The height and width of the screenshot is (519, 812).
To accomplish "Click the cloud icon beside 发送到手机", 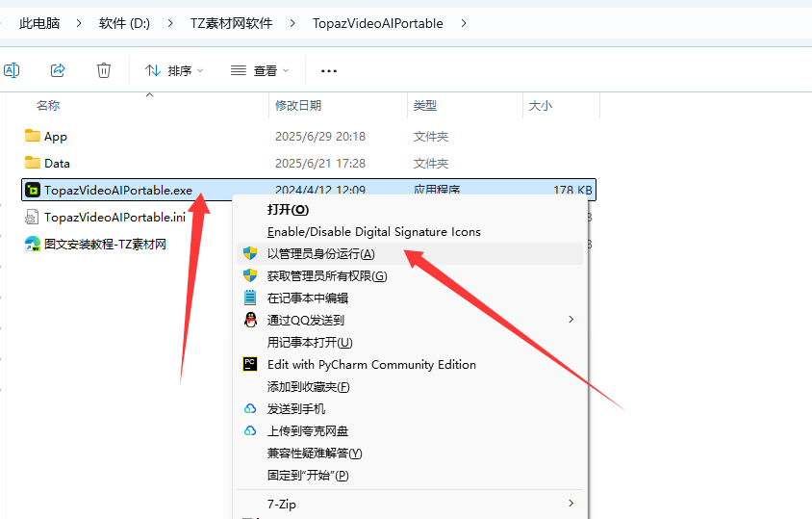I will coord(250,408).
